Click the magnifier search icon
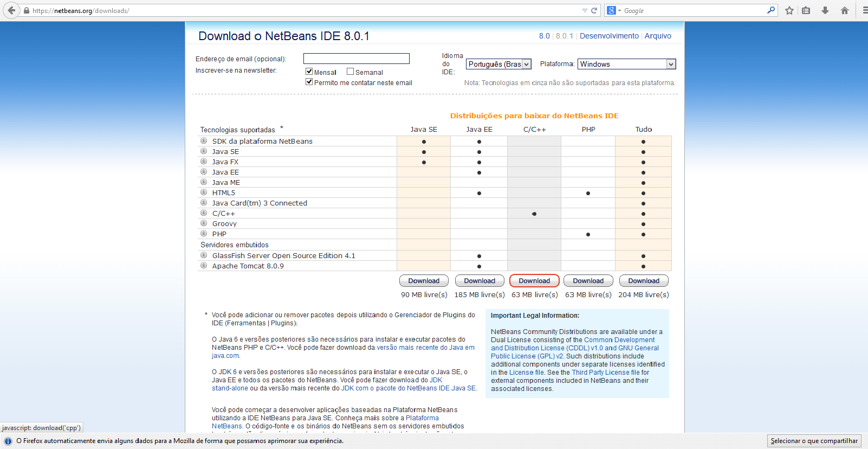Image resolution: width=868 pixels, height=449 pixels. [771, 10]
